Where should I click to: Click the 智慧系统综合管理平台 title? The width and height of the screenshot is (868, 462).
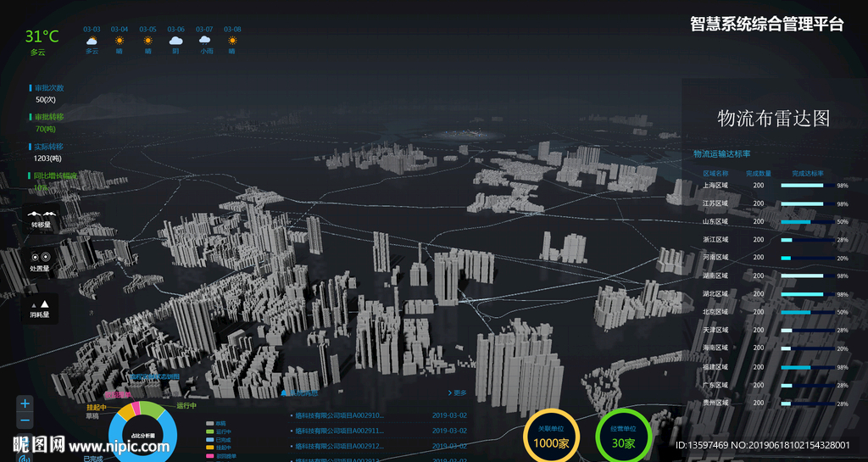point(766,24)
